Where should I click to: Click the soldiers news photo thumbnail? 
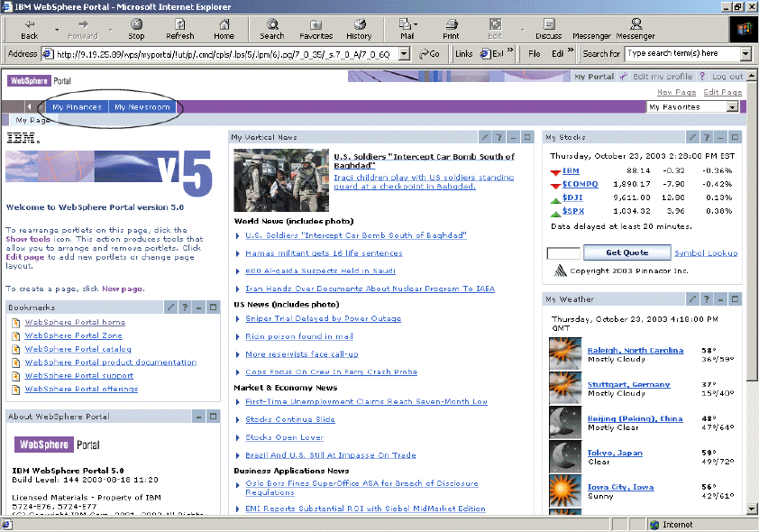tap(281, 180)
